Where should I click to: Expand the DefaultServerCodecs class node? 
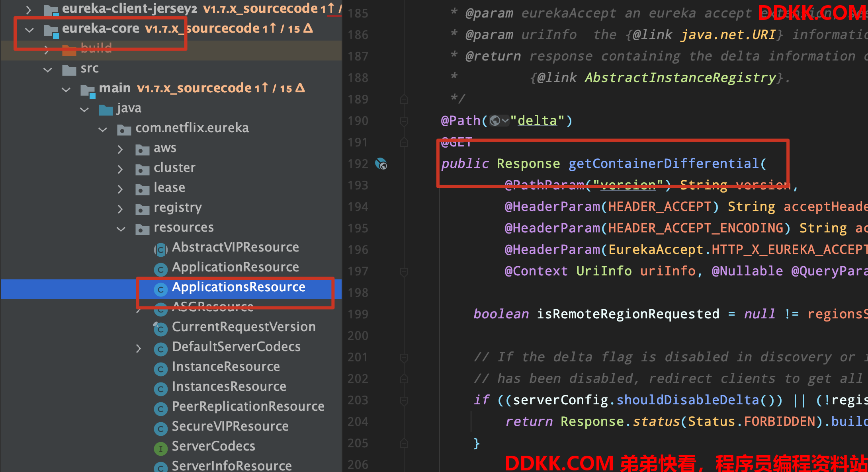click(138, 349)
